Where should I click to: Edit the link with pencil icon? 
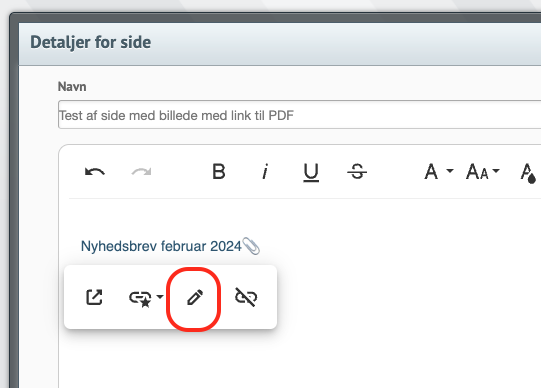pyautogui.click(x=195, y=297)
